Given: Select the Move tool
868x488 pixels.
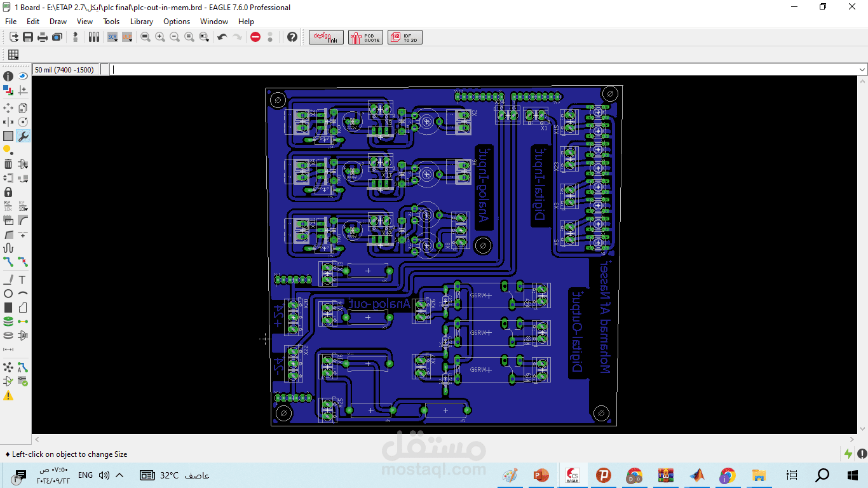Looking at the screenshot, I should click(x=8, y=108).
